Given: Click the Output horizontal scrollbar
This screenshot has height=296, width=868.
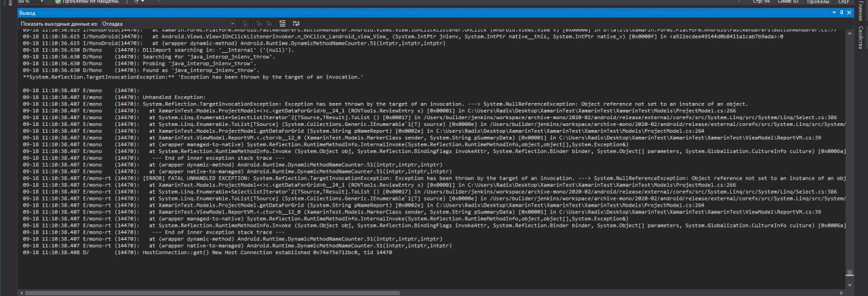Looking at the screenshot, I should (x=431, y=292).
